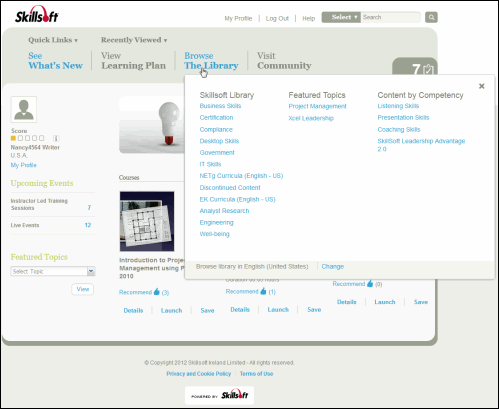
Task: Open the Select search category dropdown
Action: [341, 17]
